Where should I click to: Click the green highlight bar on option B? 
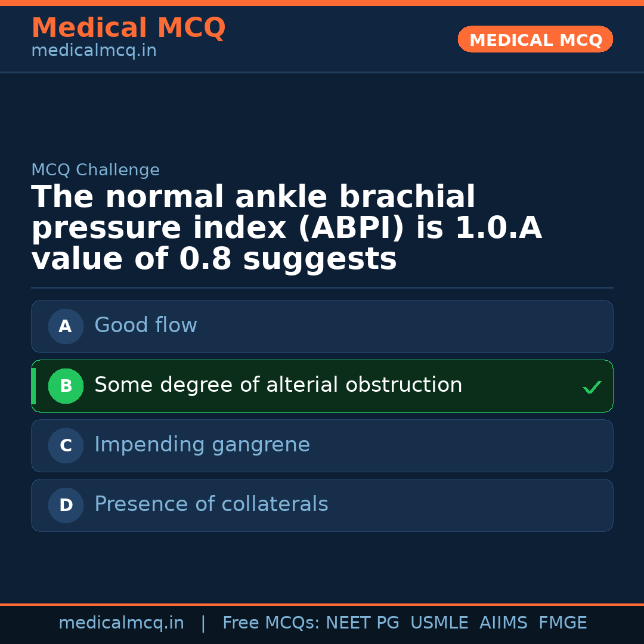33,386
